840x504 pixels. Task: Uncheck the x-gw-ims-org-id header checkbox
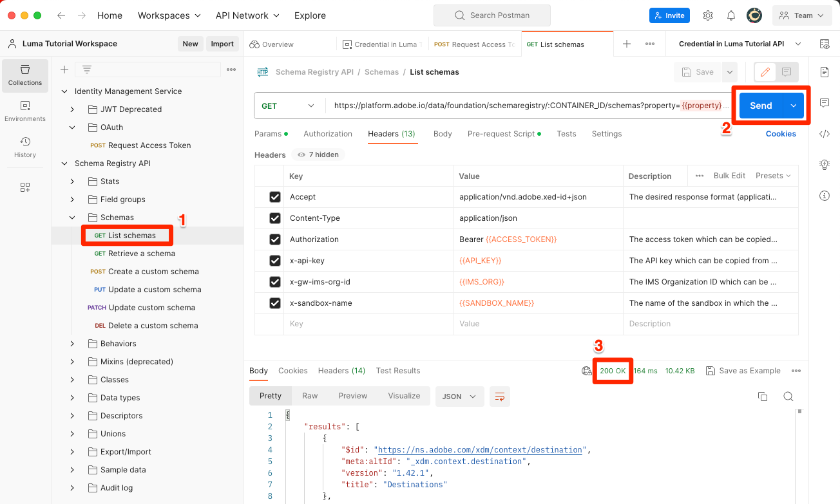pos(275,282)
